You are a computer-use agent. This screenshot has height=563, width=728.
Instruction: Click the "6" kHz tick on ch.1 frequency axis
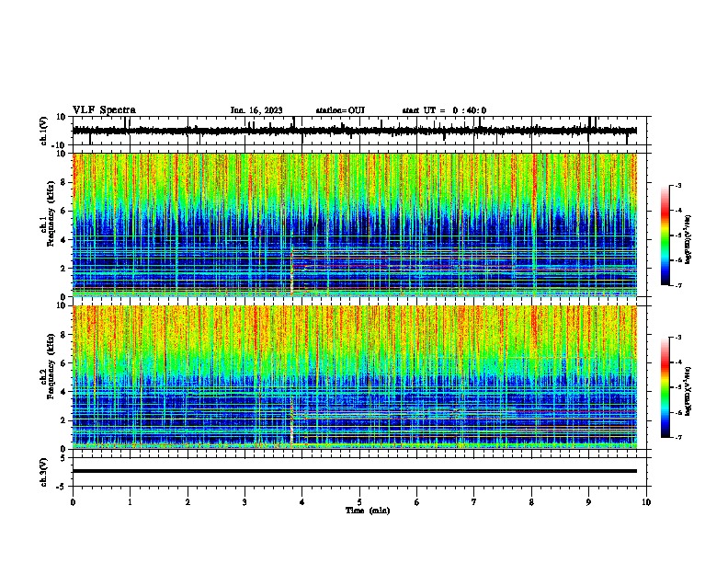65,211
